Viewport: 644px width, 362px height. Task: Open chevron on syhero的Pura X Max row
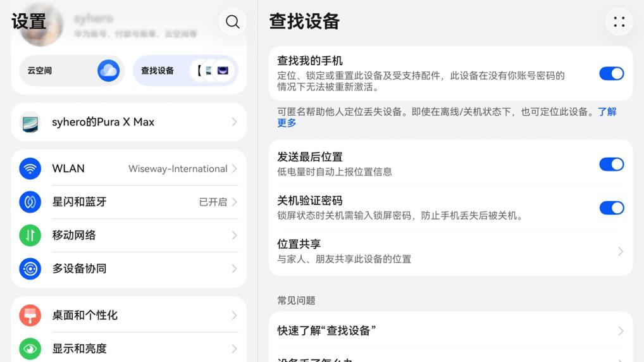click(x=234, y=122)
